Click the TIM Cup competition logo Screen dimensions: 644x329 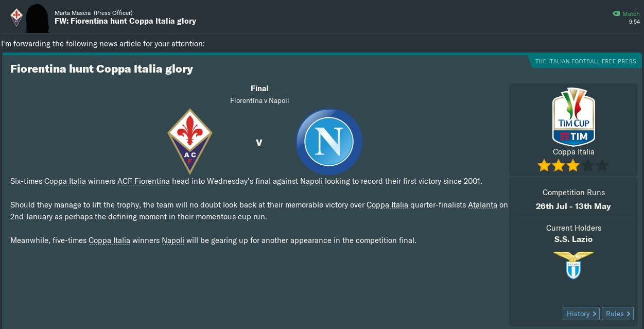click(x=573, y=117)
